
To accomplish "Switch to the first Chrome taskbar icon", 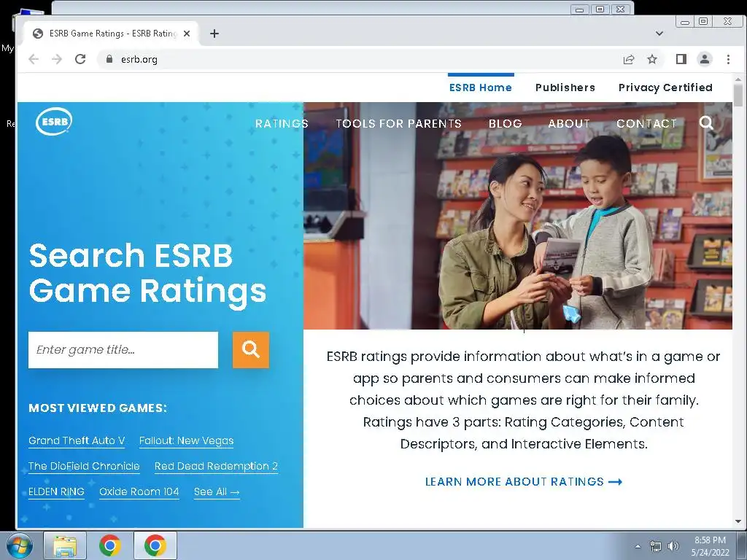I will point(110,545).
